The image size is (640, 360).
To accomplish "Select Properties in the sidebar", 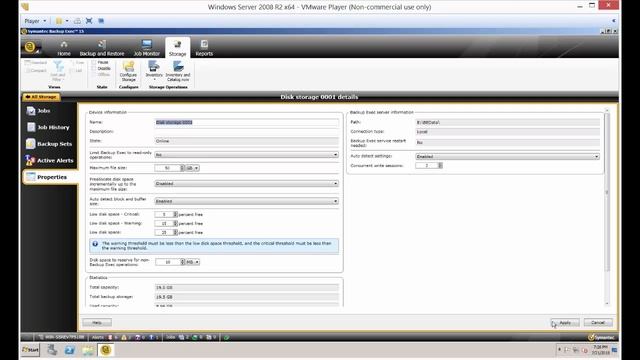I will point(50,177).
